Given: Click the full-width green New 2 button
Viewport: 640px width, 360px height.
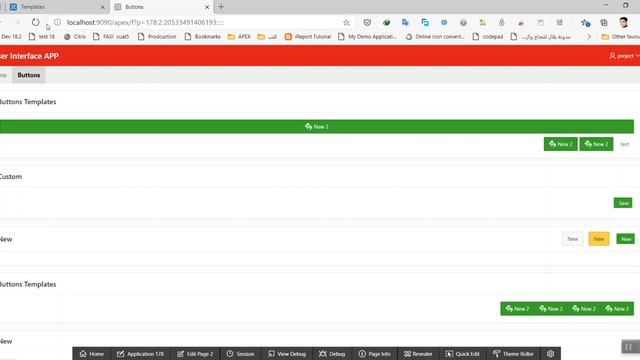Looking at the screenshot, I should [317, 127].
